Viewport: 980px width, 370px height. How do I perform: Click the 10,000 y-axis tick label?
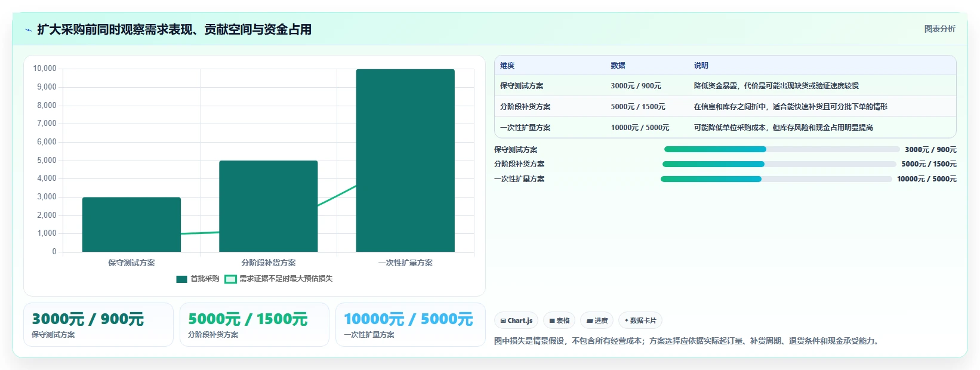pyautogui.click(x=45, y=69)
